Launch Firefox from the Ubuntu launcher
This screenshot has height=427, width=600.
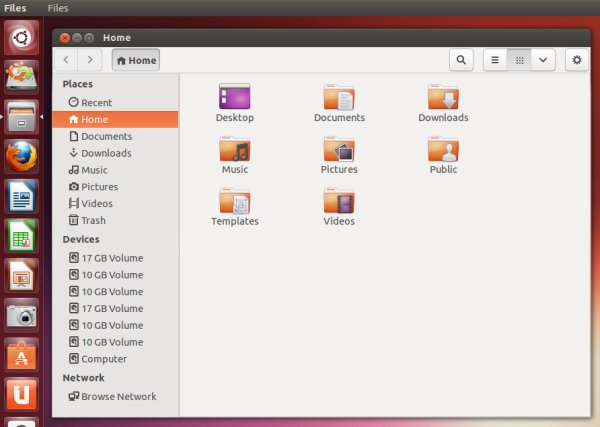click(22, 157)
